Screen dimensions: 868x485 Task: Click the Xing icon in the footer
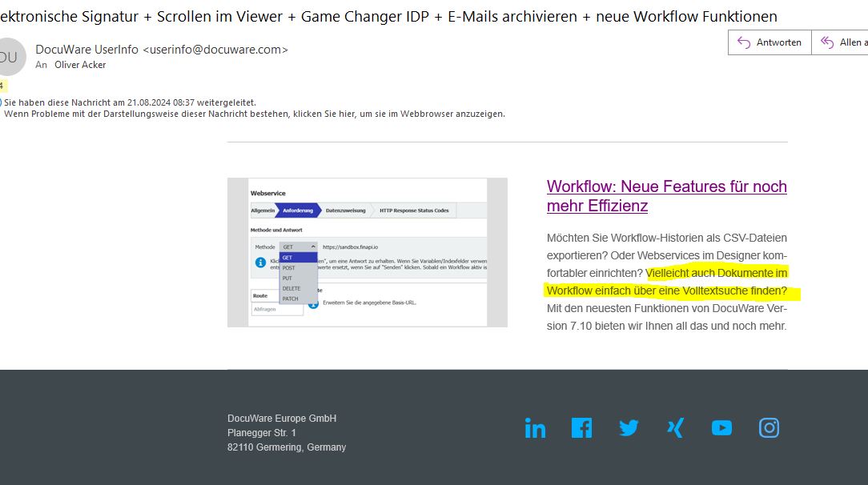[x=675, y=428]
